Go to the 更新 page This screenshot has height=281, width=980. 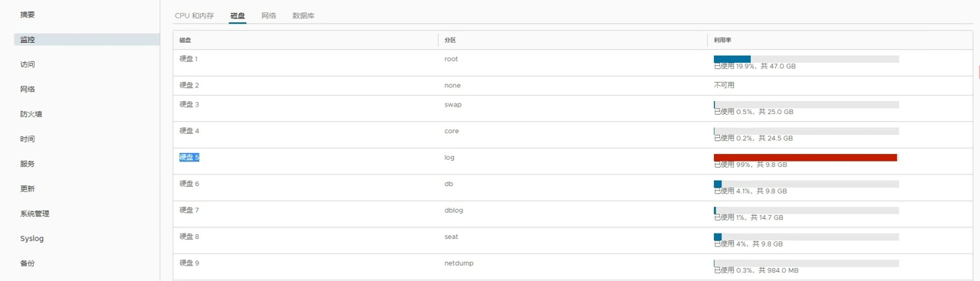pos(28,189)
